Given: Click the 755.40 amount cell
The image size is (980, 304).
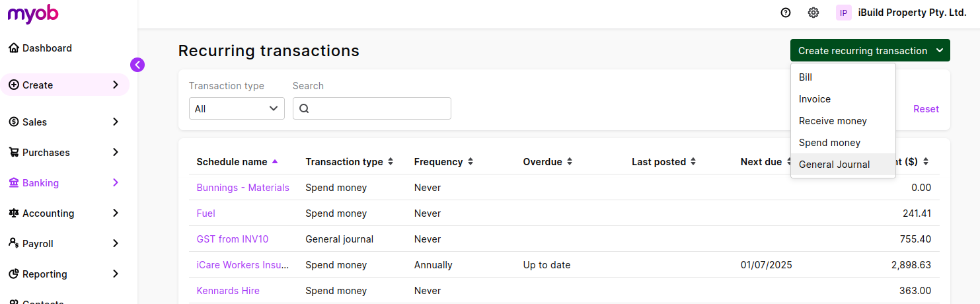Looking at the screenshot, I should (915, 239).
